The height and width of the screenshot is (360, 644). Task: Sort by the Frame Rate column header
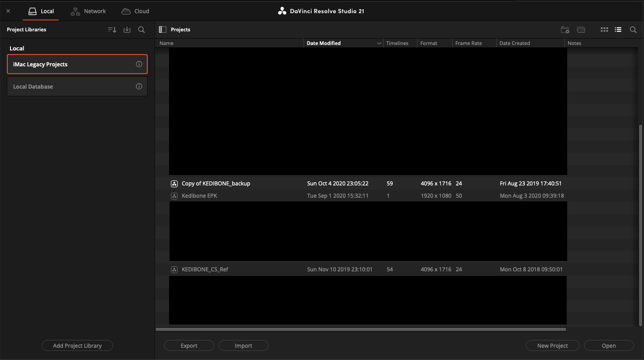[474, 43]
